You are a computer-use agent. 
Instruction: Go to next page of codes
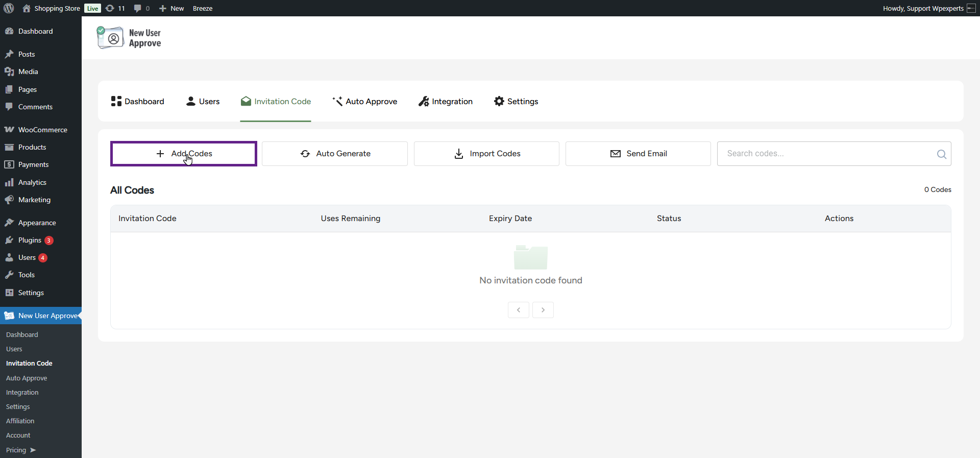click(543, 310)
